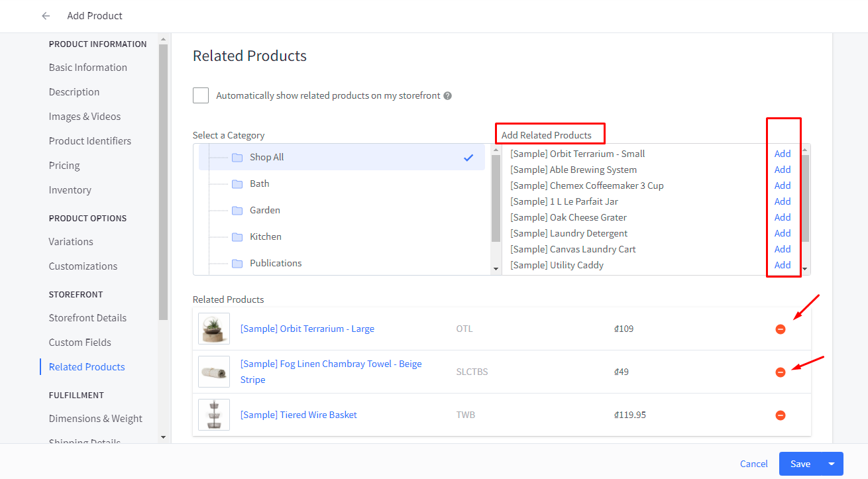The image size is (868, 479).
Task: Add Oak Cheese Grater as related product
Action: click(x=783, y=217)
